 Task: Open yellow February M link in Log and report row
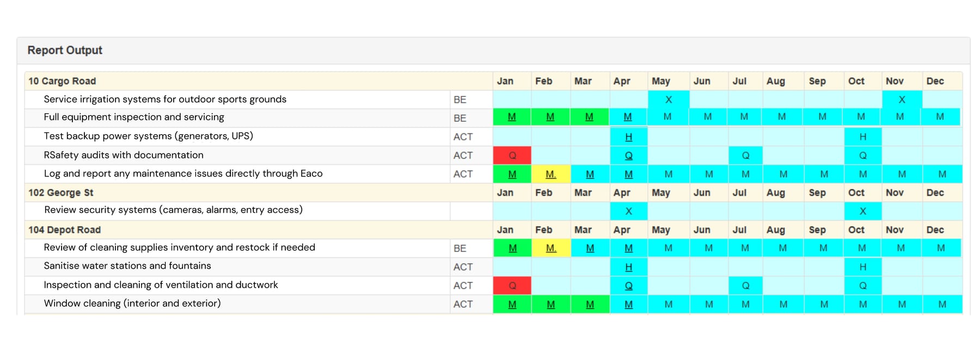(551, 174)
